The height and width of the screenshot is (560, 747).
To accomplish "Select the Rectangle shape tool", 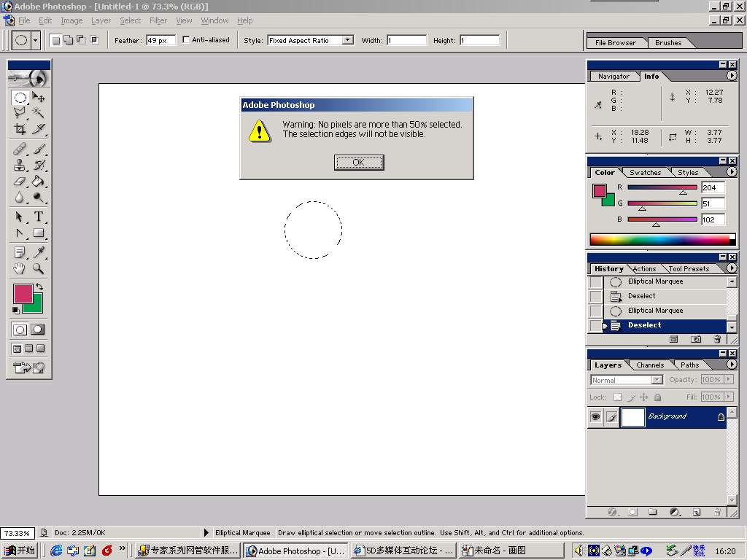I will 39,233.
